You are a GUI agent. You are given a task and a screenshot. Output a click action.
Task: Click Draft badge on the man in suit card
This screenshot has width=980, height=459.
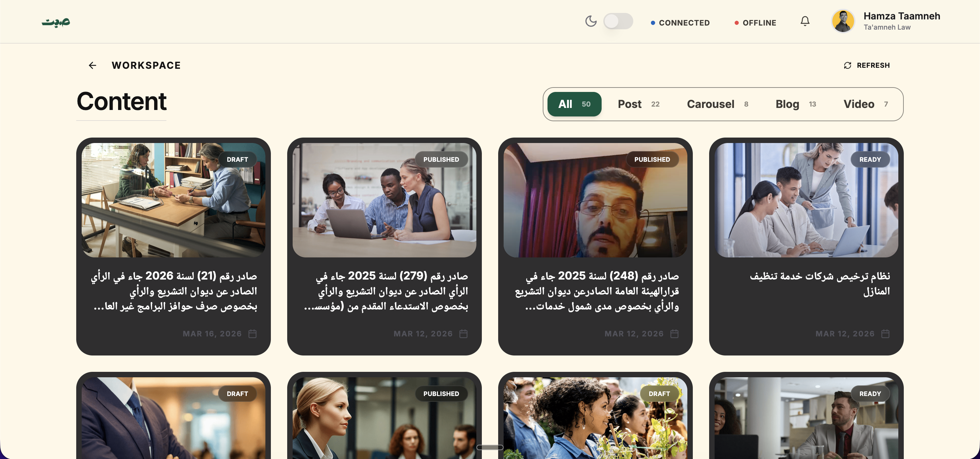[238, 394]
